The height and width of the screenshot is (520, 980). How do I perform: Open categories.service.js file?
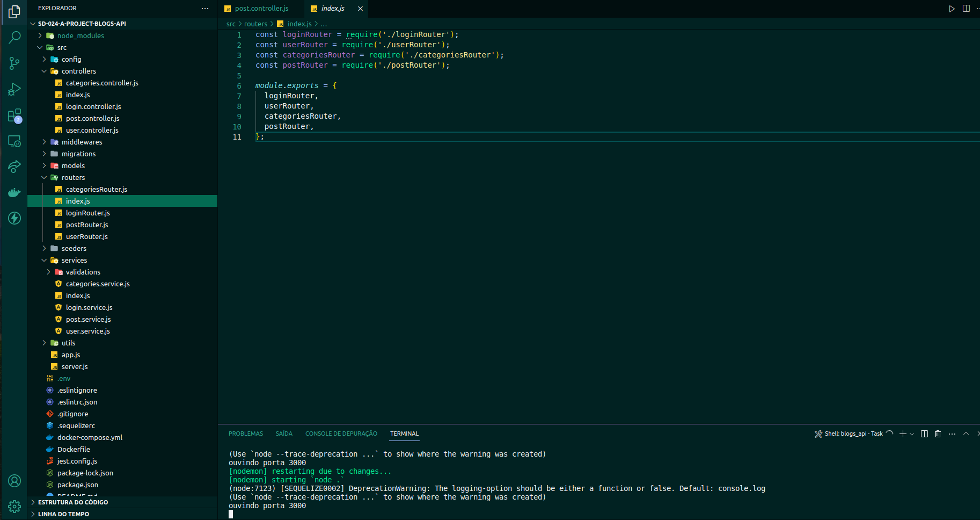click(122, 284)
